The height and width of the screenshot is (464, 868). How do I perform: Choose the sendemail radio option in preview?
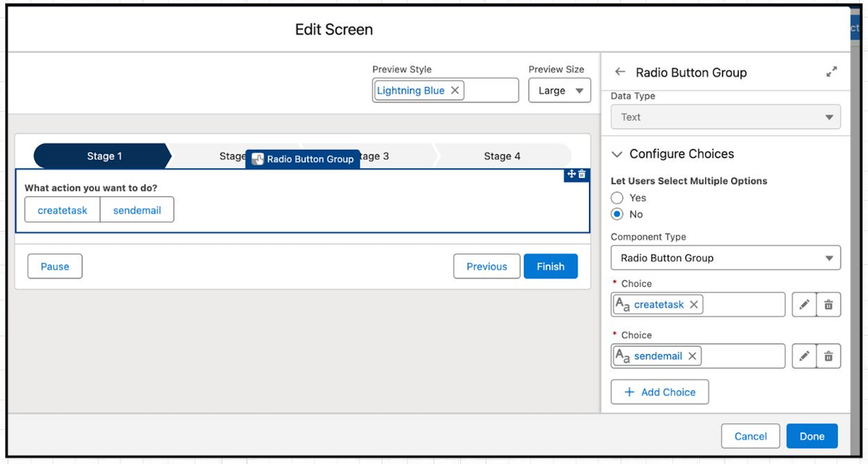pos(137,210)
